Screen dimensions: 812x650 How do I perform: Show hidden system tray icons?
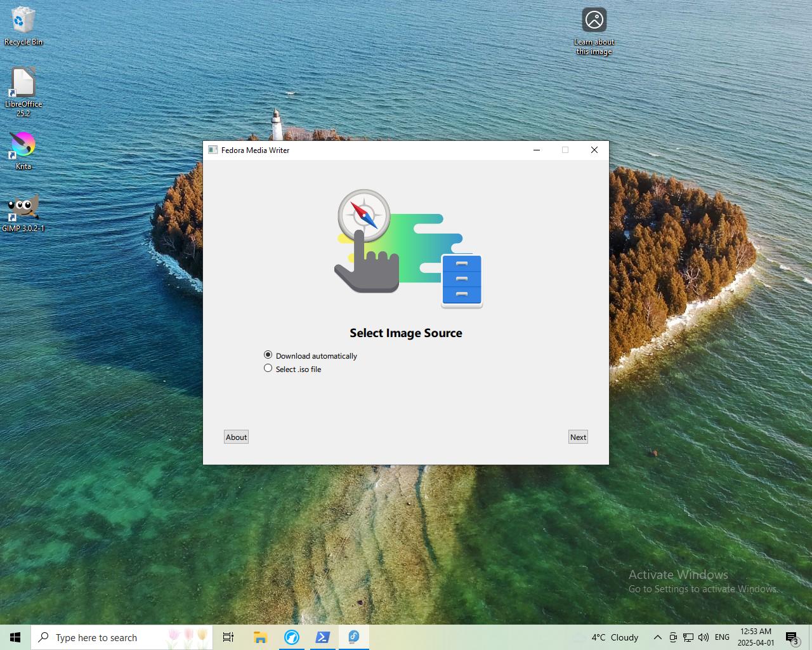click(x=658, y=637)
